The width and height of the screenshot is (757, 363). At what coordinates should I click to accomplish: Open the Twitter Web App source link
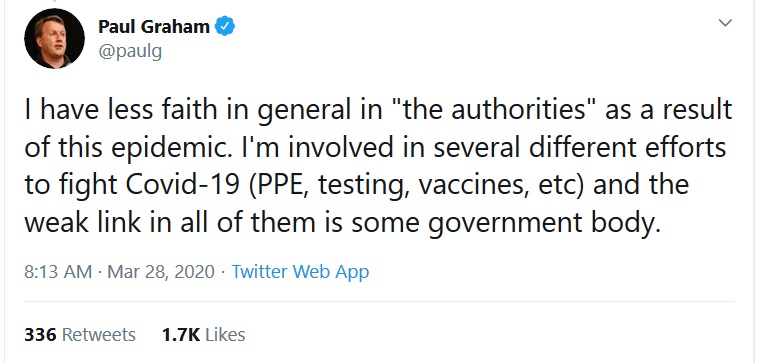300,271
